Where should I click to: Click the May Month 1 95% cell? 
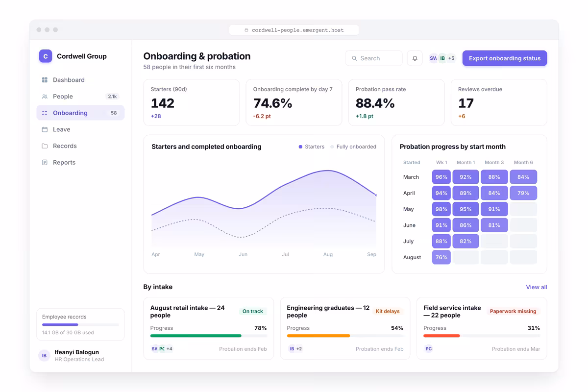(465, 209)
